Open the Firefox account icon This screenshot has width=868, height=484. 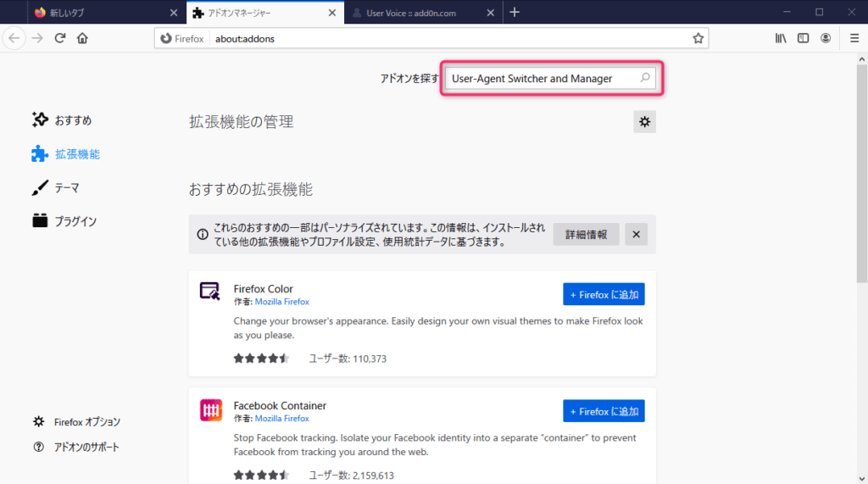pos(826,38)
